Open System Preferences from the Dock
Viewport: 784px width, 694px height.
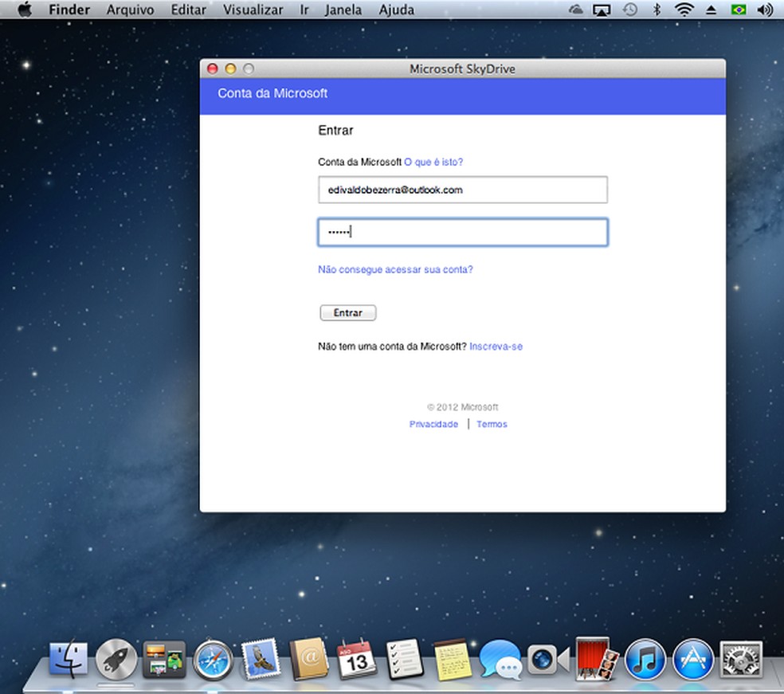741,660
